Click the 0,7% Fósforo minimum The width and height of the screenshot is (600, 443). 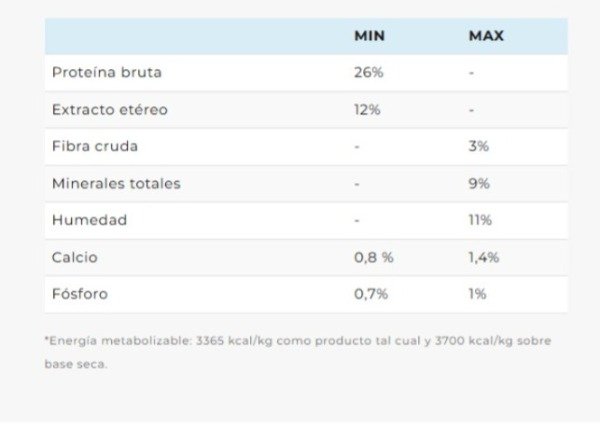370,294
